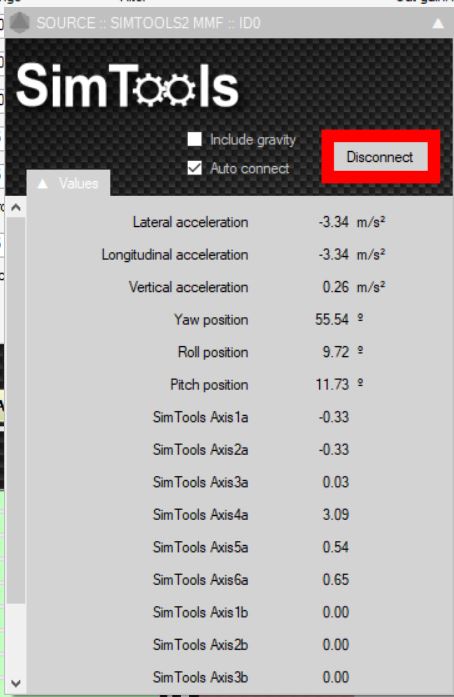Viewport: 454px width, 697px height.
Task: Click the SimTools Axis1b label
Action: point(201,612)
